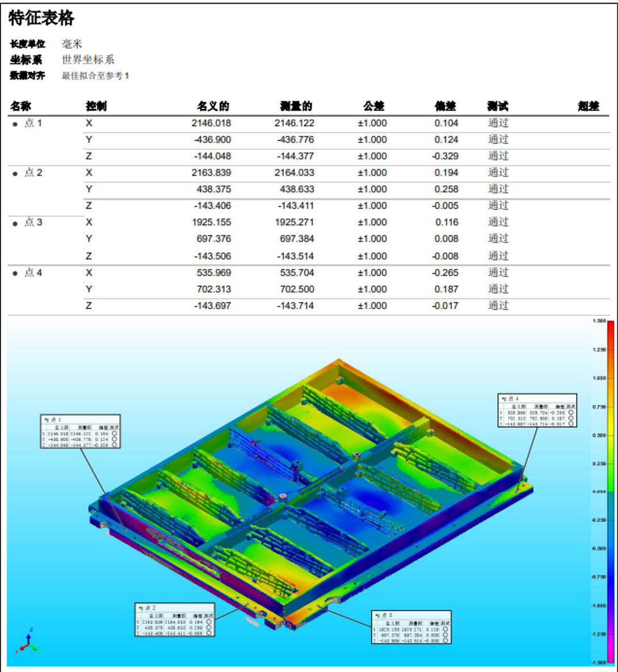
Task: Click first pass circle in 点 1 callout
Action: [115, 434]
